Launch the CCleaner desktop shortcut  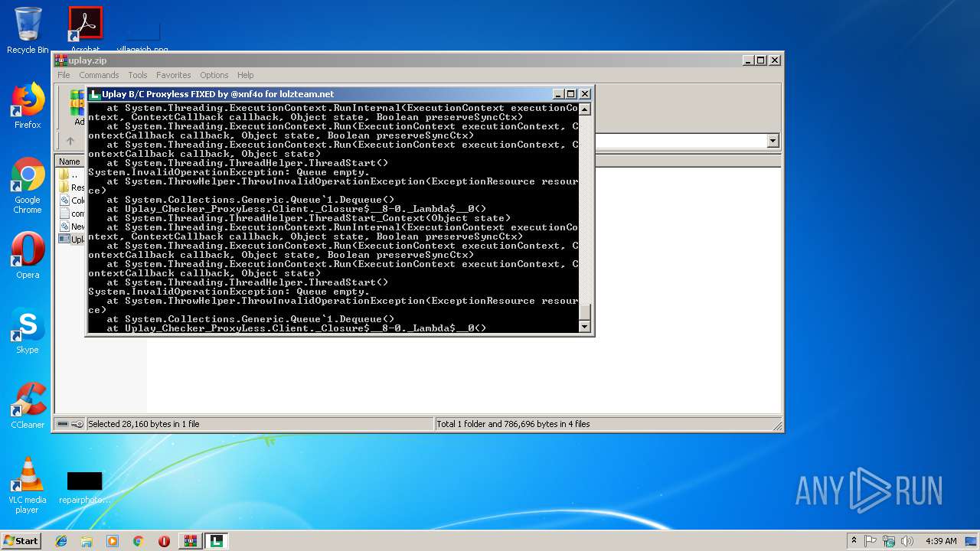[28, 406]
